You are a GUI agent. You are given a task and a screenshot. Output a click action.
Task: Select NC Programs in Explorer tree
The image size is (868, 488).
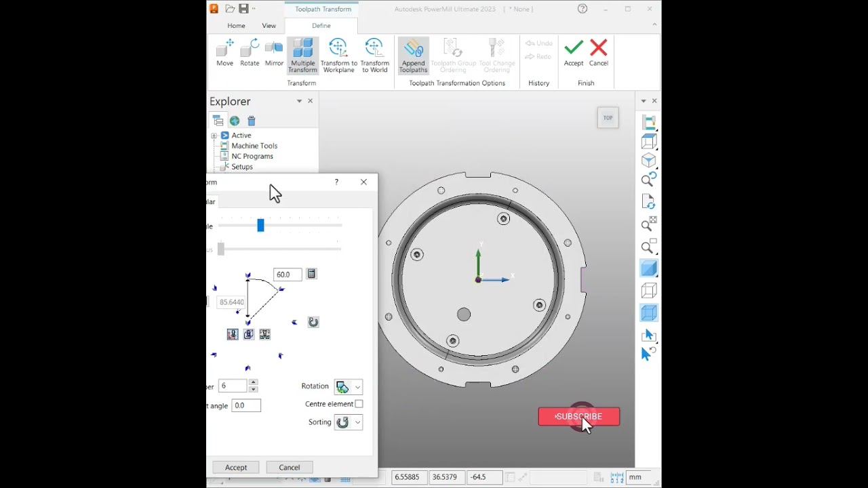coord(252,156)
